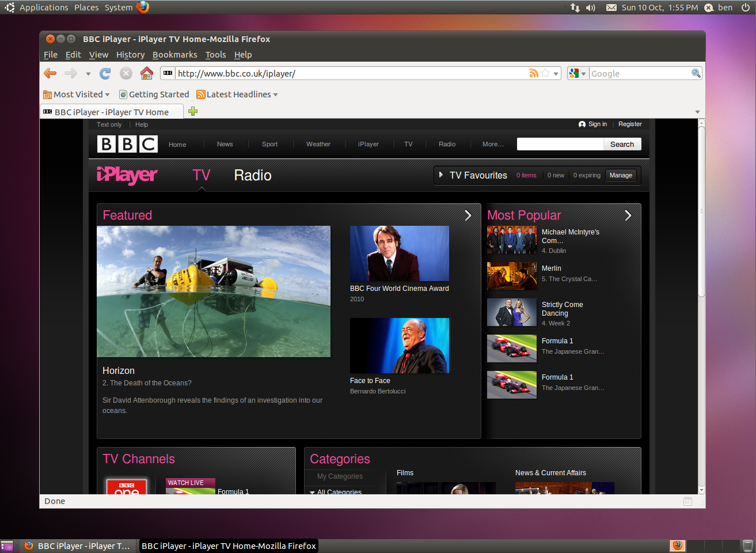Expand the TV Favourites triangle
The height and width of the screenshot is (553, 756).
click(x=441, y=175)
